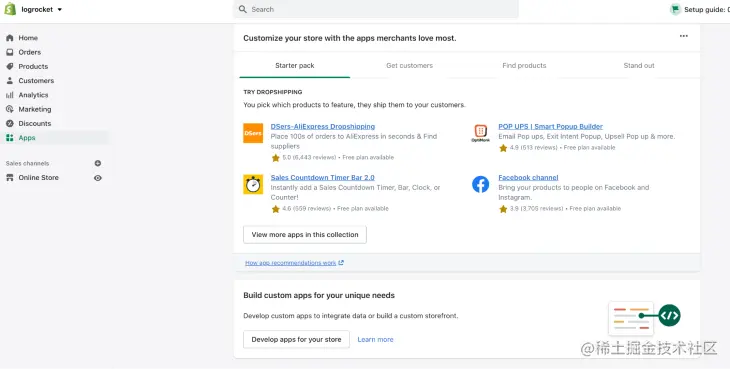
Task: Open How app recommendations work link
Action: pyautogui.click(x=291, y=263)
